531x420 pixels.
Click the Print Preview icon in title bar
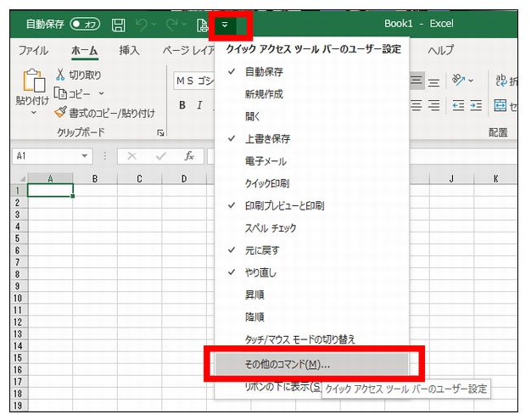click(x=202, y=25)
